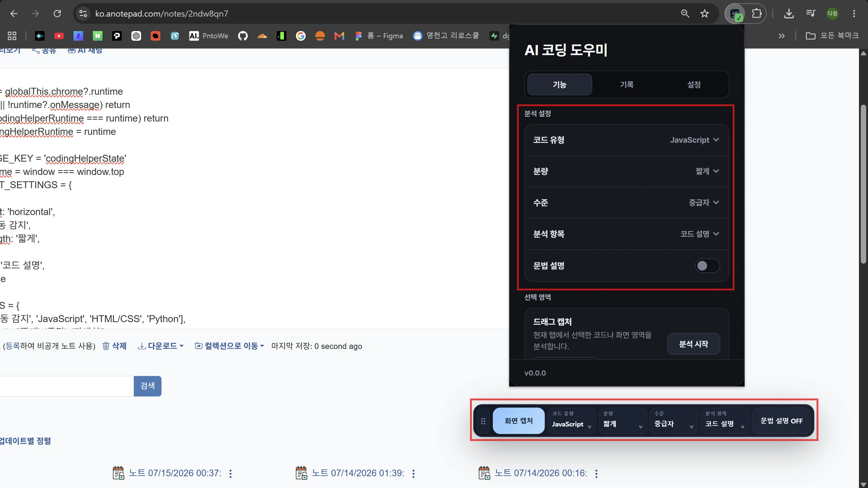The height and width of the screenshot is (488, 868).
Task: Click the search input left of 검색
Action: tap(67, 386)
